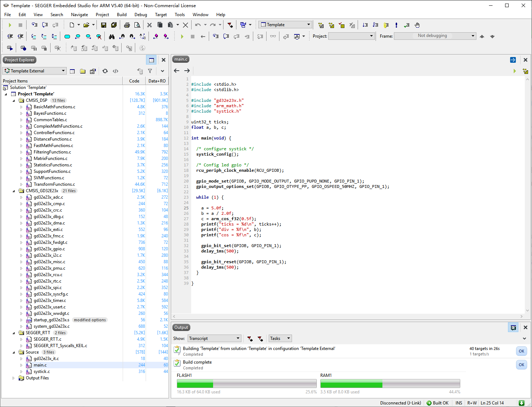Image resolution: width=532 pixels, height=407 pixels.
Task: Toggle the Output panel window mode button
Action: click(x=513, y=327)
